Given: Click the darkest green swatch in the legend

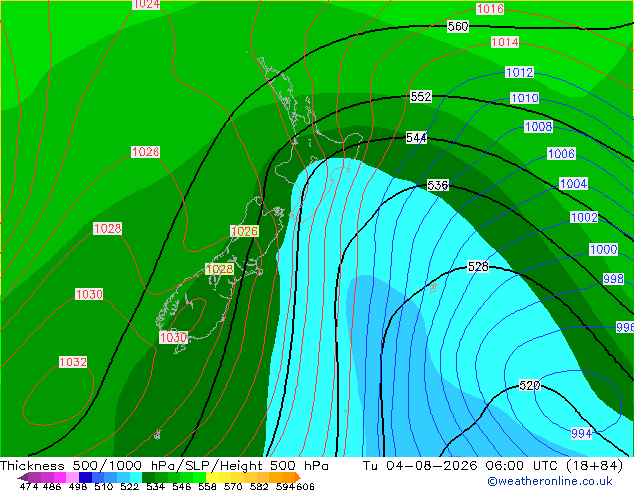Looking at the screenshot, I should (148, 477).
